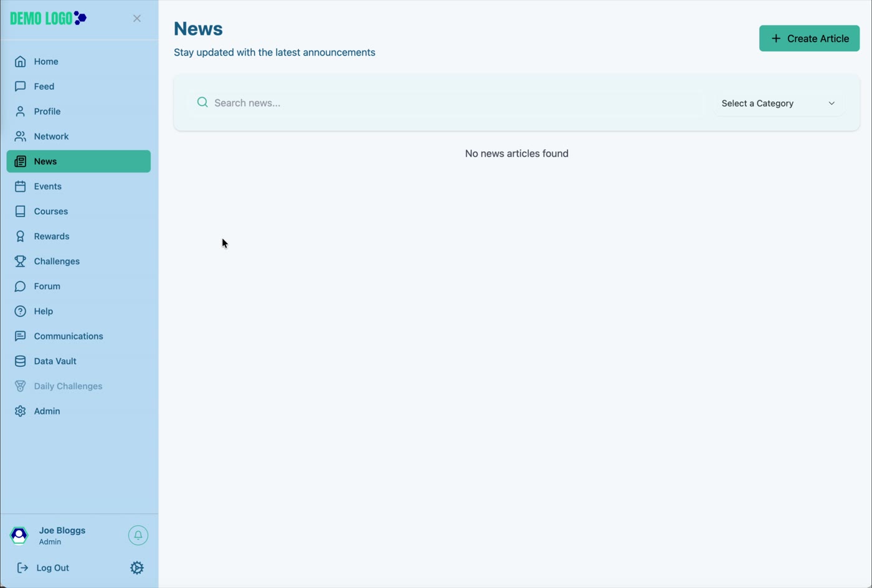This screenshot has height=588, width=872.
Task: Click the News newspaper icon
Action: pos(20,161)
